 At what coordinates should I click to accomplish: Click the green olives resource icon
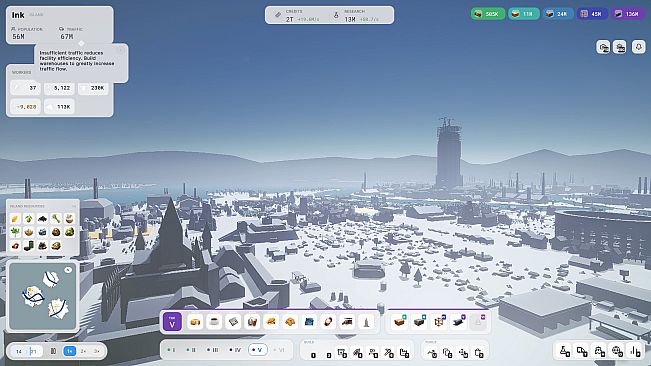tap(29, 219)
